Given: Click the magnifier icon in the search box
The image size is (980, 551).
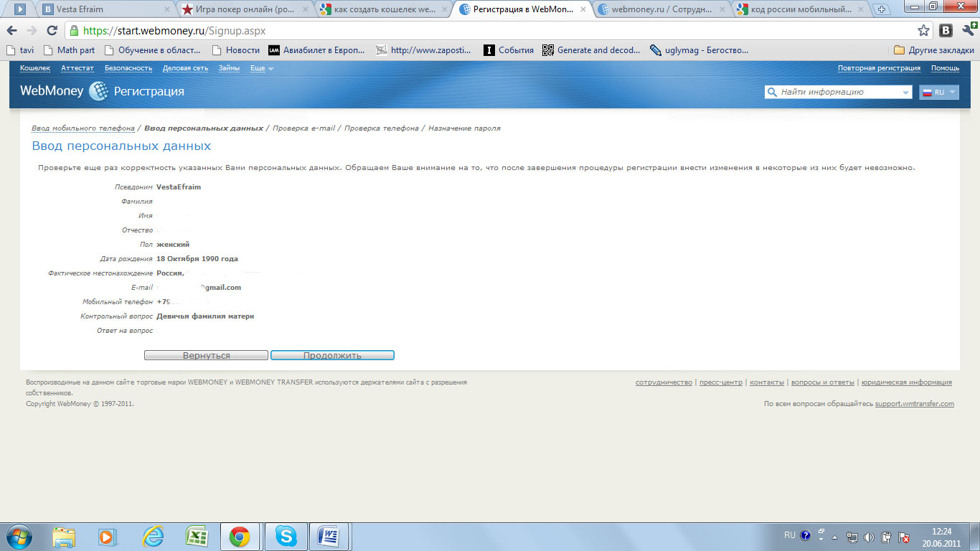Looking at the screenshot, I should click(772, 92).
